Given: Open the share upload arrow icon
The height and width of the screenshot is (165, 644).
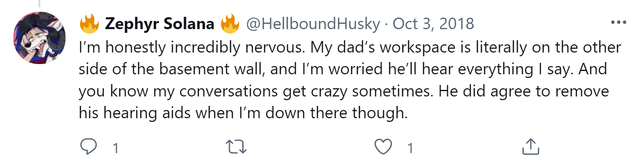Looking at the screenshot, I should [x=531, y=146].
